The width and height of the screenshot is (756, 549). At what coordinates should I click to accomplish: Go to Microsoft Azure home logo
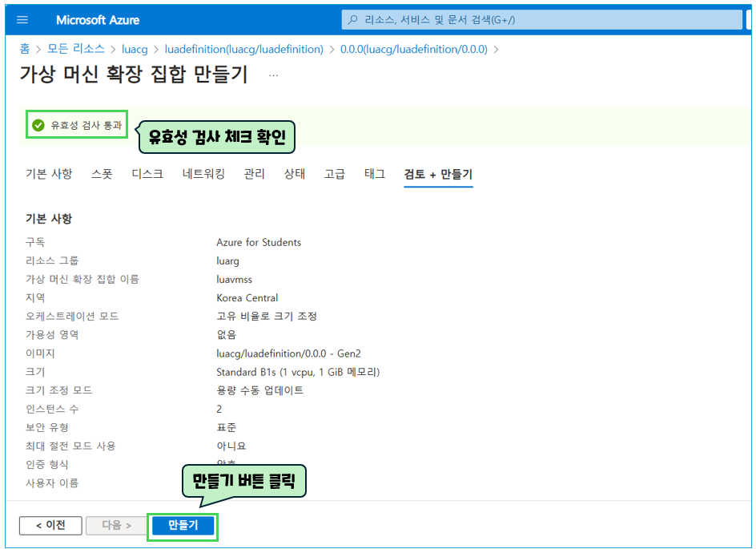(98, 20)
